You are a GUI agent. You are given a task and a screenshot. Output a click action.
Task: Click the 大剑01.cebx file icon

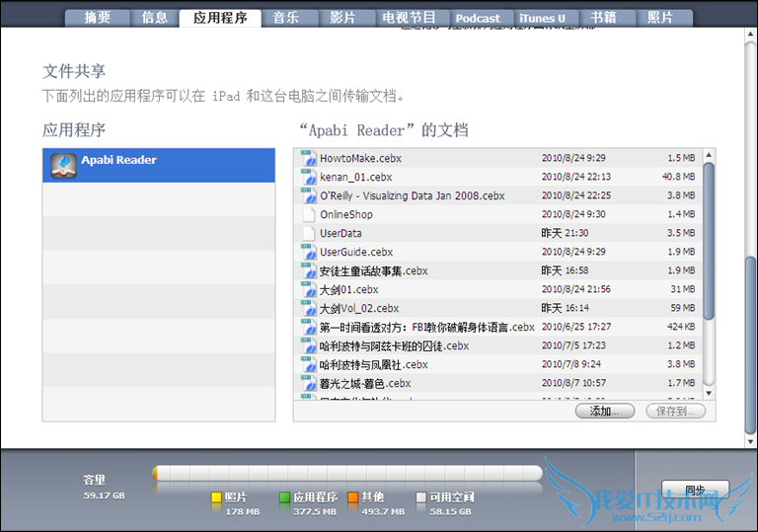[308, 290]
